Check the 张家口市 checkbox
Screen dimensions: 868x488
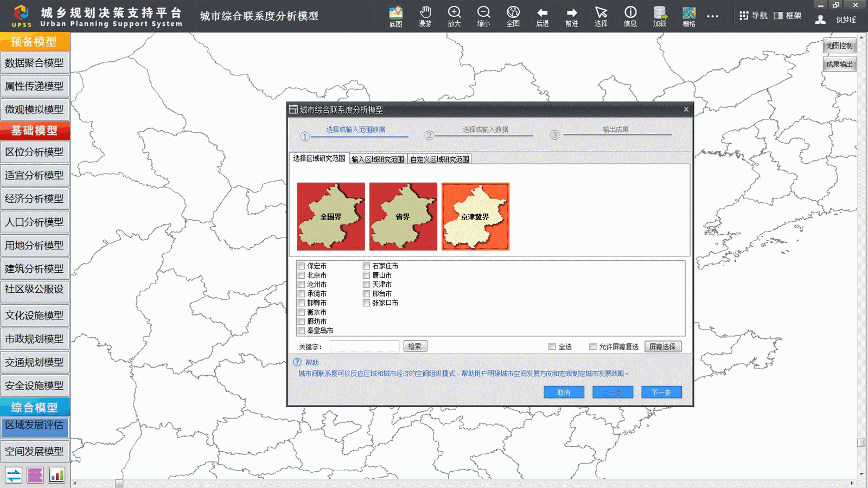pos(366,303)
